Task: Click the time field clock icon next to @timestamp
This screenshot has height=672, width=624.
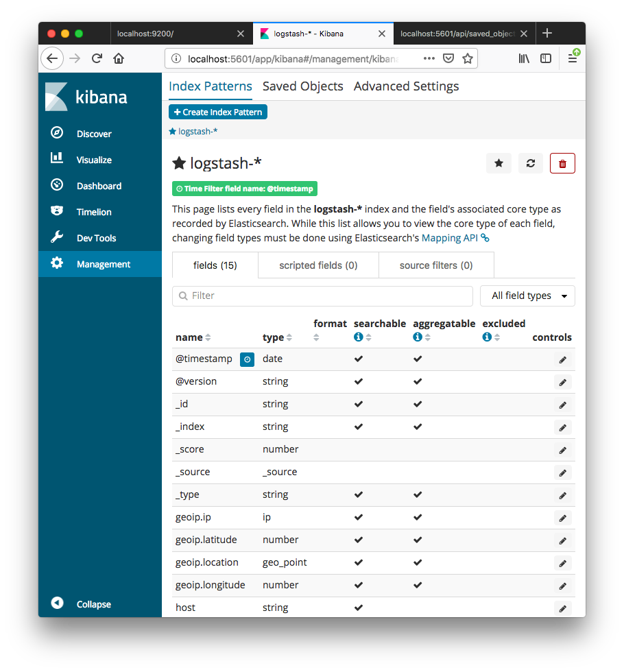Action: click(x=247, y=359)
